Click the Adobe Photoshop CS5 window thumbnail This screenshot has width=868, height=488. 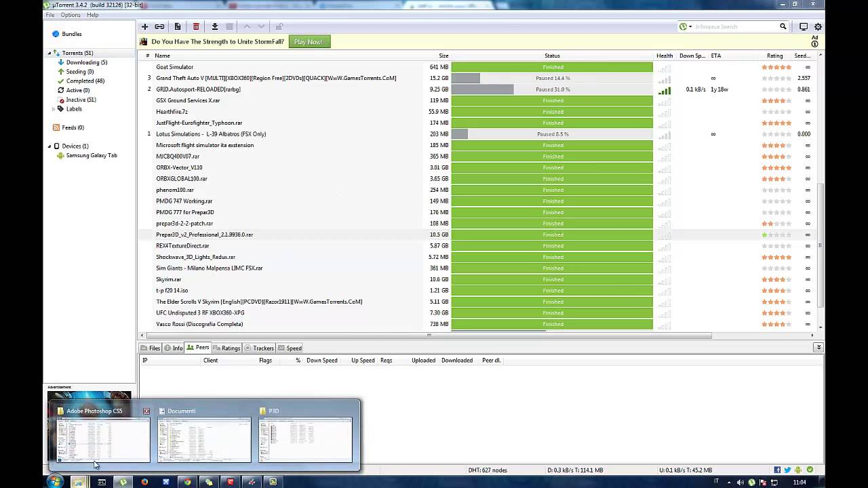(x=103, y=440)
